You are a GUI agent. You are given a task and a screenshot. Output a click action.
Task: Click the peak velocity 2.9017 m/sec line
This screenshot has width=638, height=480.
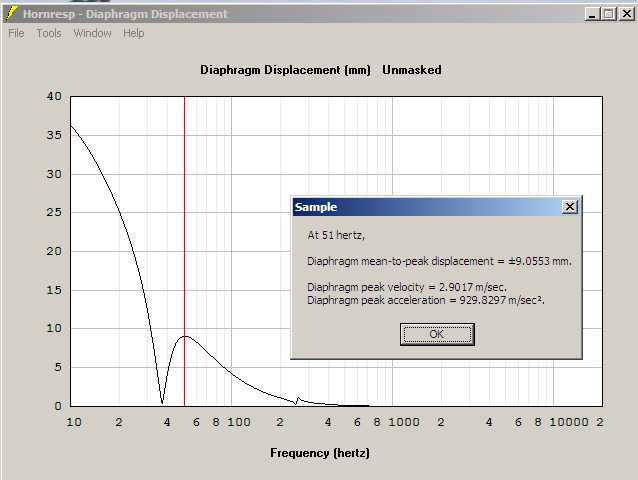click(407, 287)
